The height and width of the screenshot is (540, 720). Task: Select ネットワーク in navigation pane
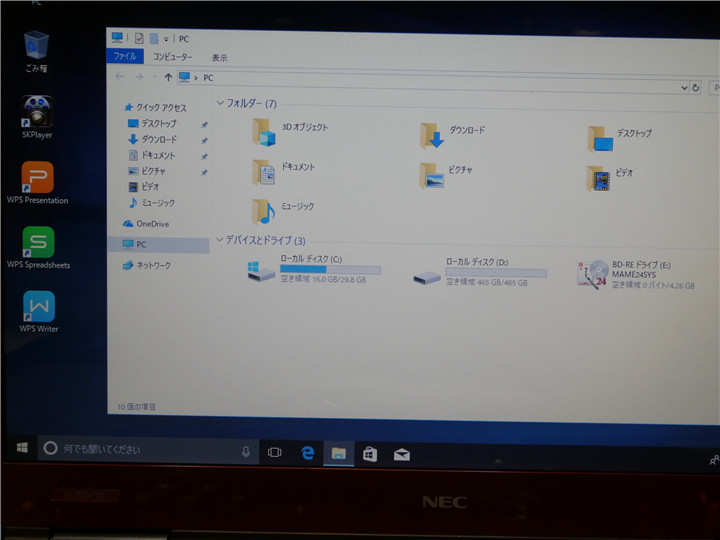click(x=146, y=265)
